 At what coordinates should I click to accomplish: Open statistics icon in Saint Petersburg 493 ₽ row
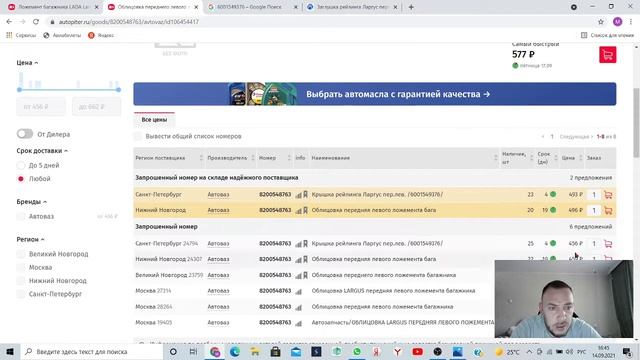298,195
